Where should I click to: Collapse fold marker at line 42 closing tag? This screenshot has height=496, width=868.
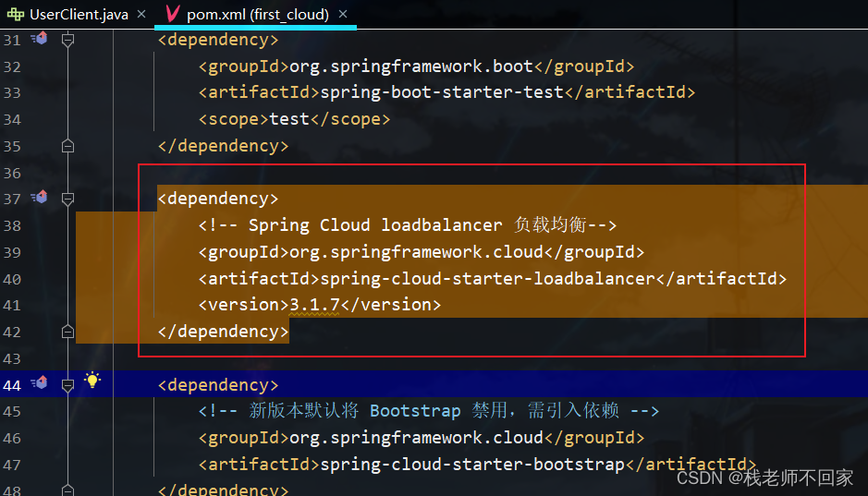[x=67, y=332]
